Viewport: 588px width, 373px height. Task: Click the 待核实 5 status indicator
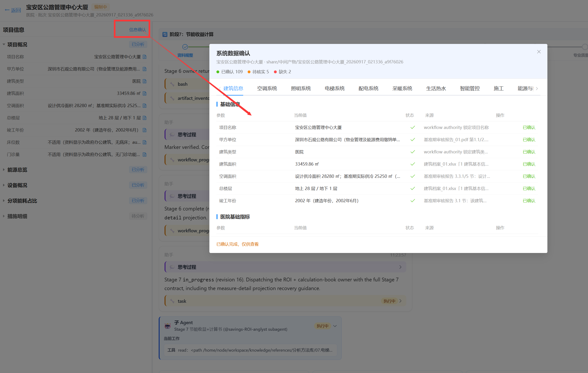[258, 72]
